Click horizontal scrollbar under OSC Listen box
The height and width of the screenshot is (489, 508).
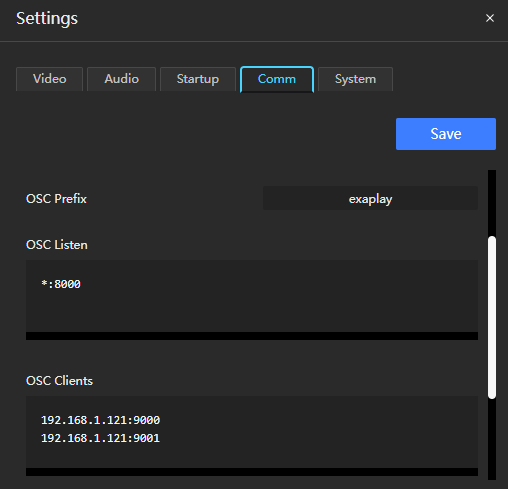(x=252, y=336)
